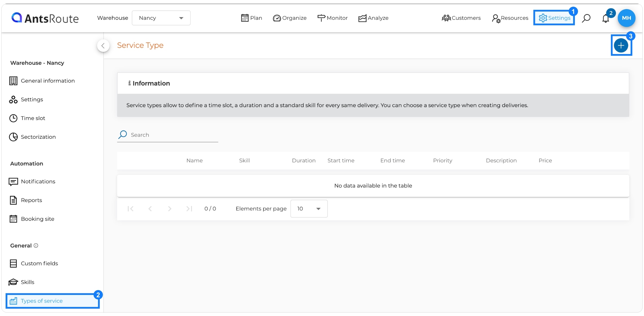The height and width of the screenshot is (316, 644).
Task: Sort table by End time column
Action: click(393, 160)
